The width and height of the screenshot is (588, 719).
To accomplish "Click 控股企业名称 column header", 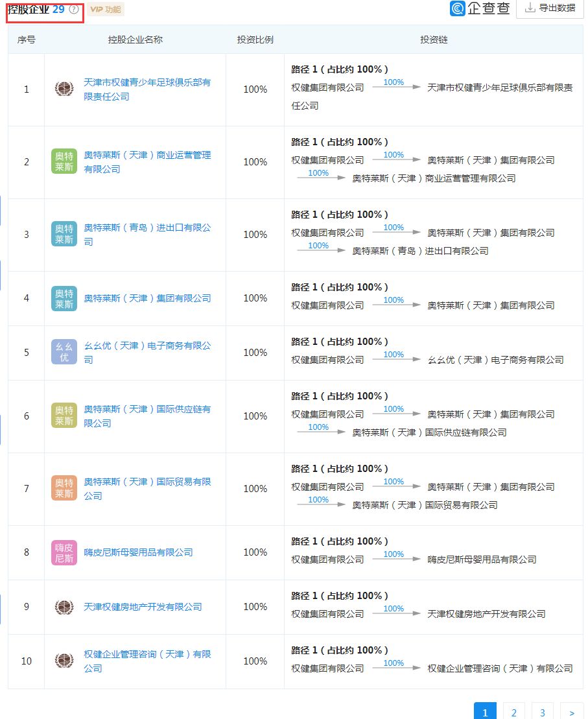I will point(135,40).
